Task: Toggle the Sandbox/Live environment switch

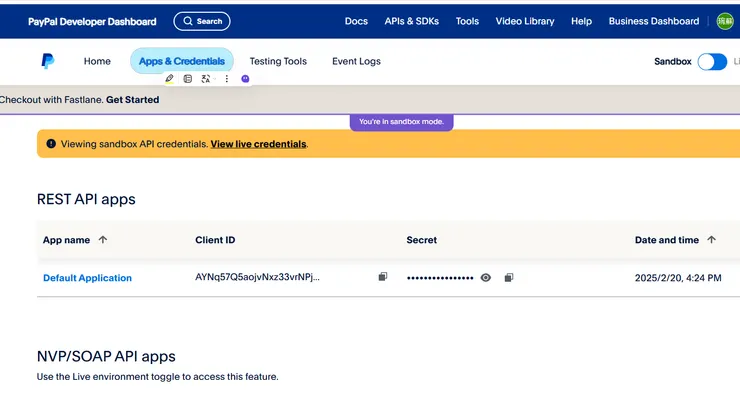Action: [712, 61]
